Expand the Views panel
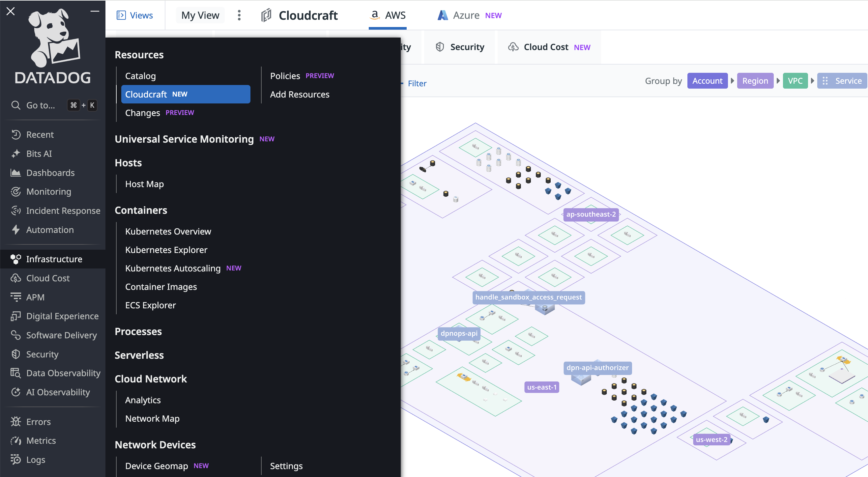This screenshot has width=868, height=477. click(135, 15)
